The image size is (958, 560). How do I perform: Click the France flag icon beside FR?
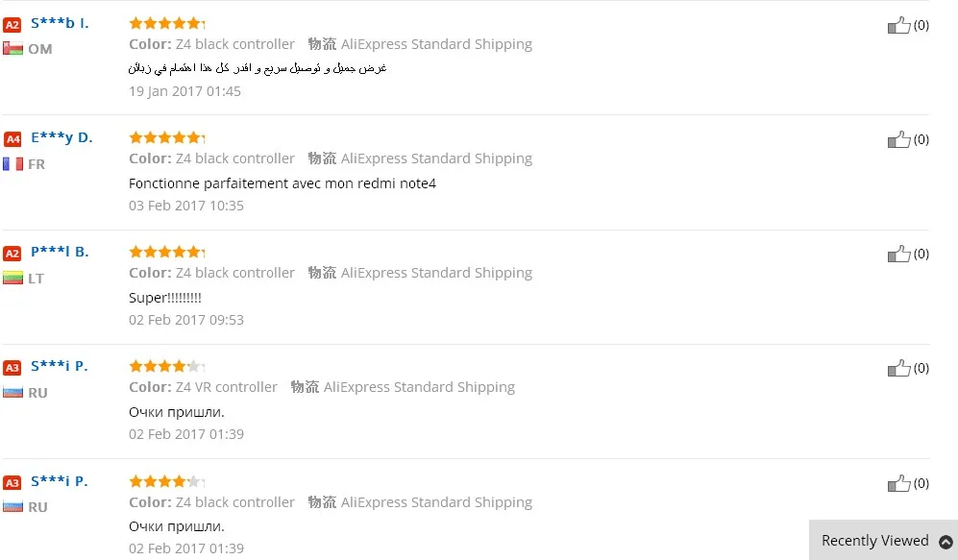pyautogui.click(x=12, y=164)
